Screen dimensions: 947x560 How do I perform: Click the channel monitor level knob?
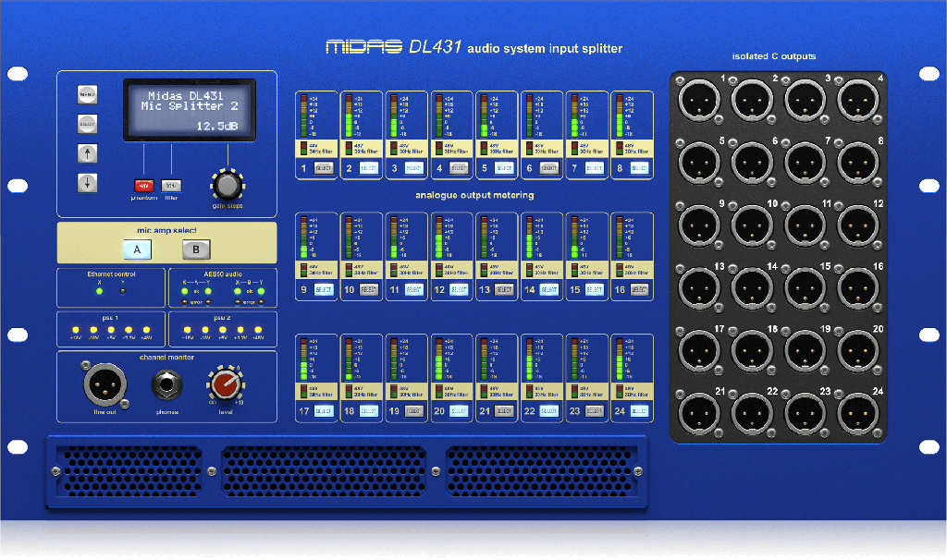226,384
